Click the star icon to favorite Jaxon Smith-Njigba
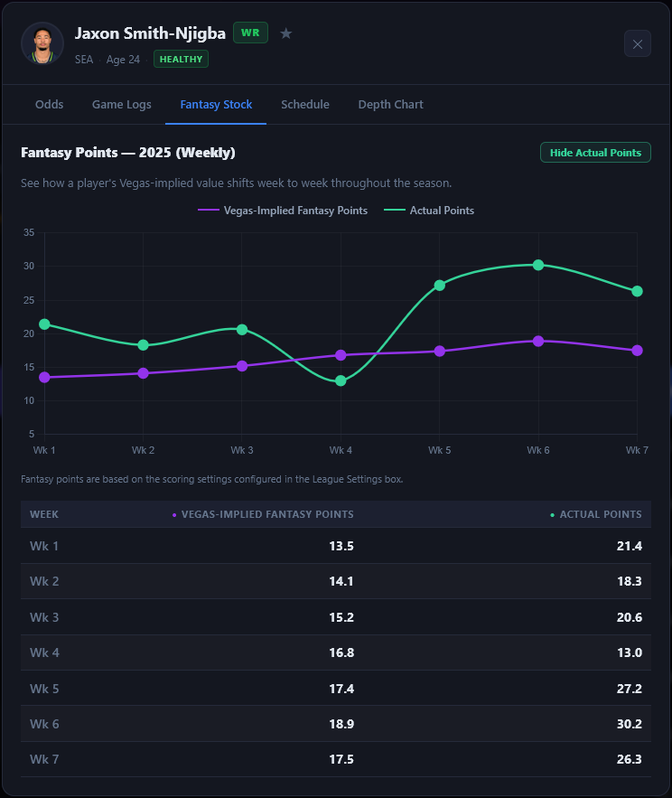The height and width of the screenshot is (798, 672). point(286,33)
